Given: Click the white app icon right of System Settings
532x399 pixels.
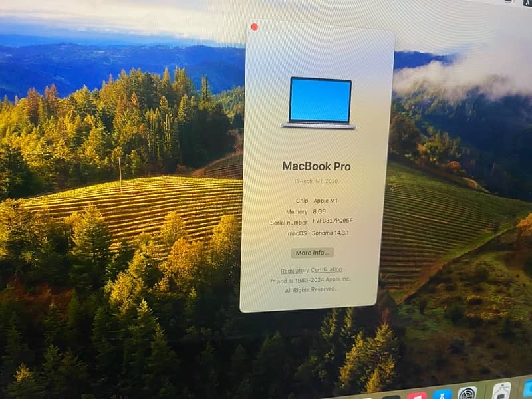Looking at the screenshot, I should [x=501, y=390].
